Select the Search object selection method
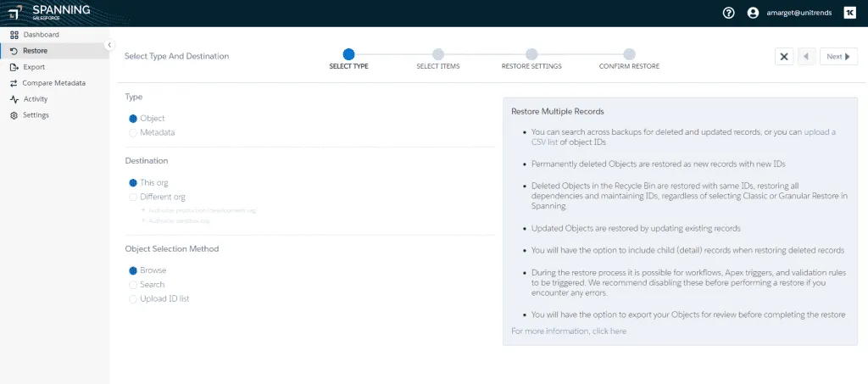The image size is (868, 384). [x=133, y=285]
